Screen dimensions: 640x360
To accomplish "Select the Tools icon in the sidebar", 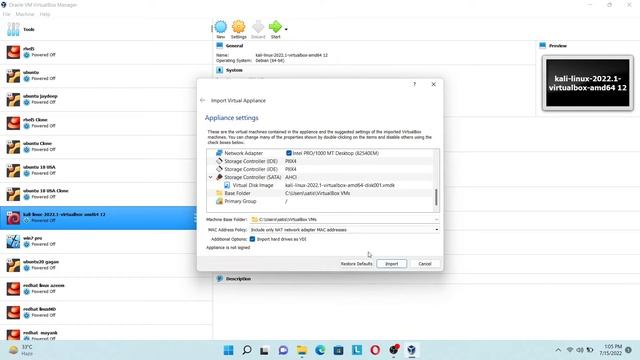I will [13, 29].
